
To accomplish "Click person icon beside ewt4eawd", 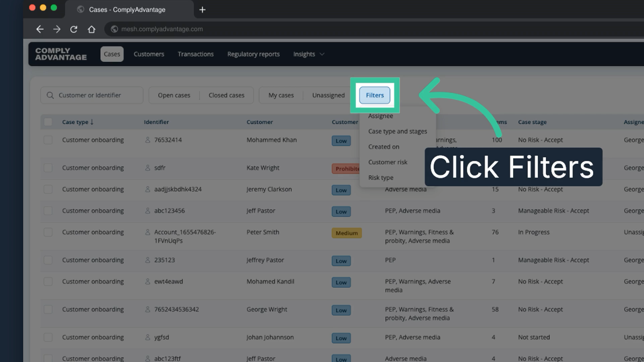I will 148,281.
